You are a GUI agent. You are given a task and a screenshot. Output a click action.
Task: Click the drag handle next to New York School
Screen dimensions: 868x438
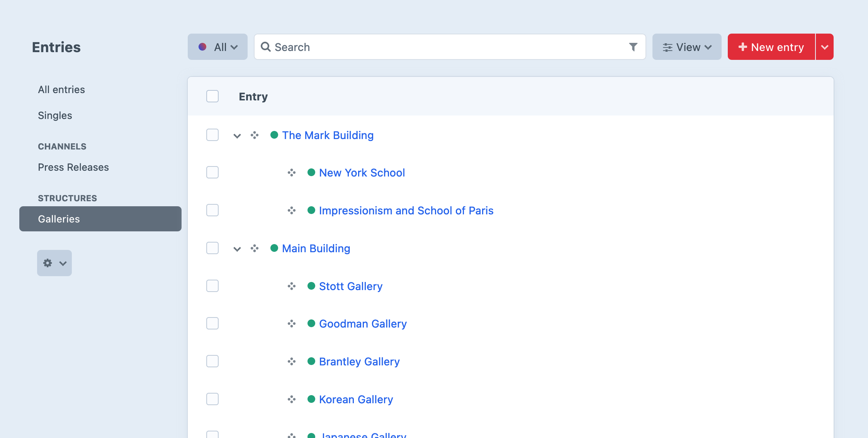click(291, 173)
